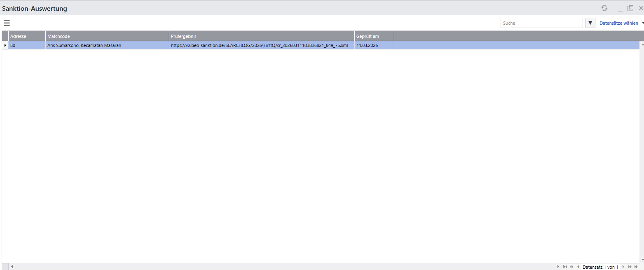Go to the previous page of records
Screen dimensions: 644x270
click(x=571, y=267)
